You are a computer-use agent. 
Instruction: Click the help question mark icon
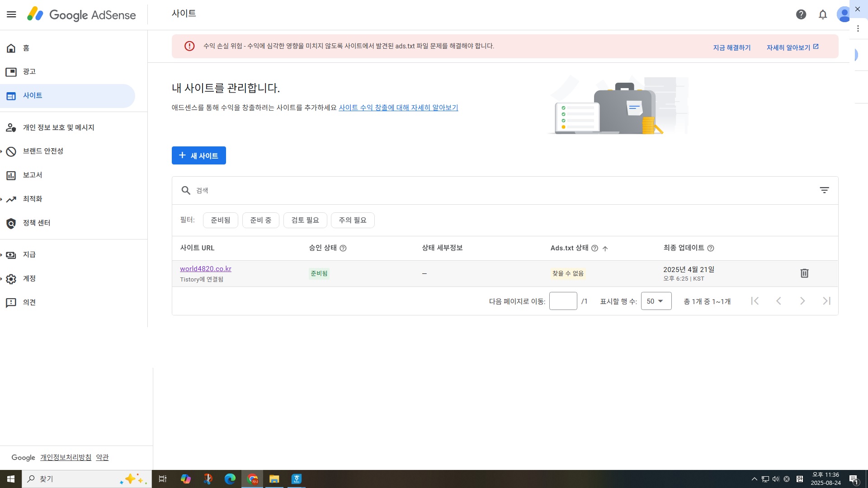click(x=801, y=14)
